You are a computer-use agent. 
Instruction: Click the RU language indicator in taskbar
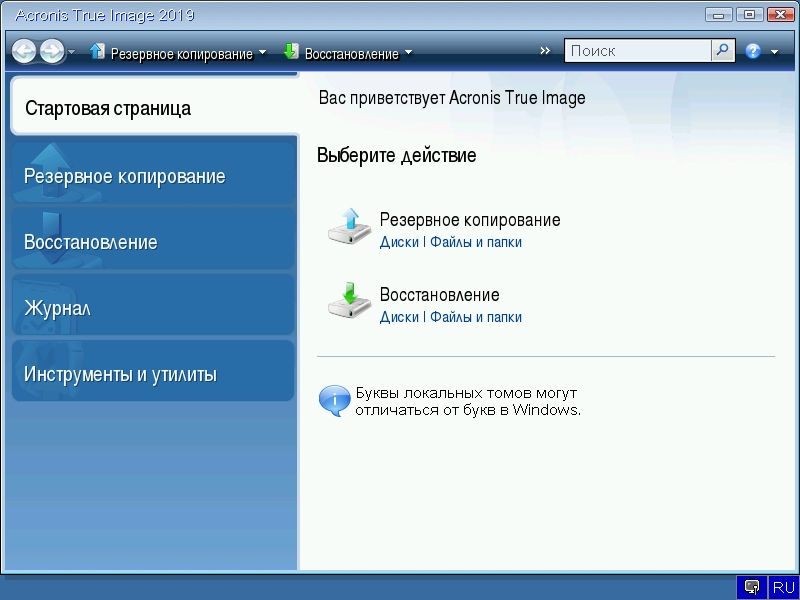[x=783, y=587]
